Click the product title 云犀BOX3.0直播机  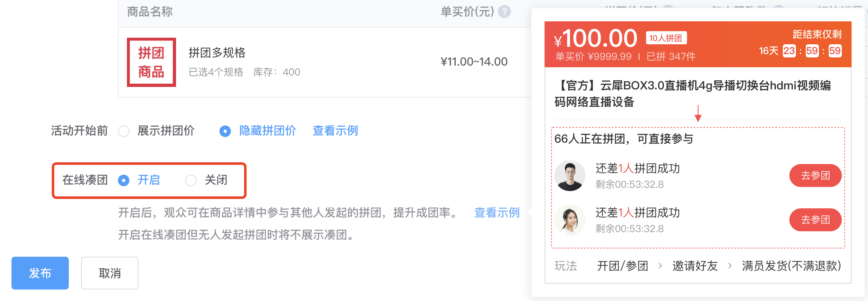tap(693, 93)
